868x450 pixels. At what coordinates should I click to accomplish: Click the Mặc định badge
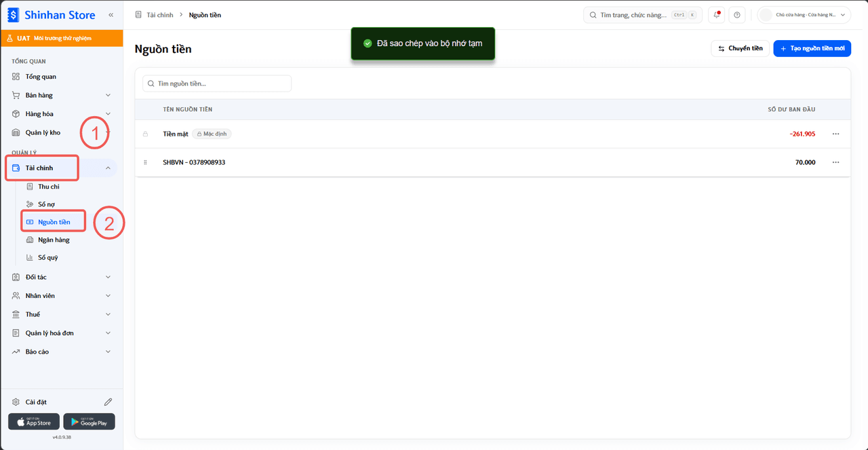pyautogui.click(x=212, y=134)
